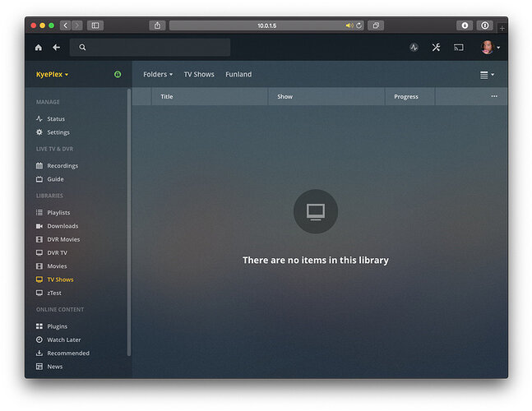The width and height of the screenshot is (532, 411).
Task: Click the Downloads camera icon
Action: (x=39, y=226)
